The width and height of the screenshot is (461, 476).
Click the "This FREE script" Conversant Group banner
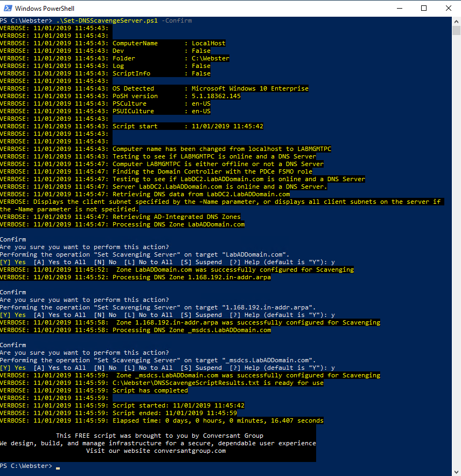(x=159, y=436)
